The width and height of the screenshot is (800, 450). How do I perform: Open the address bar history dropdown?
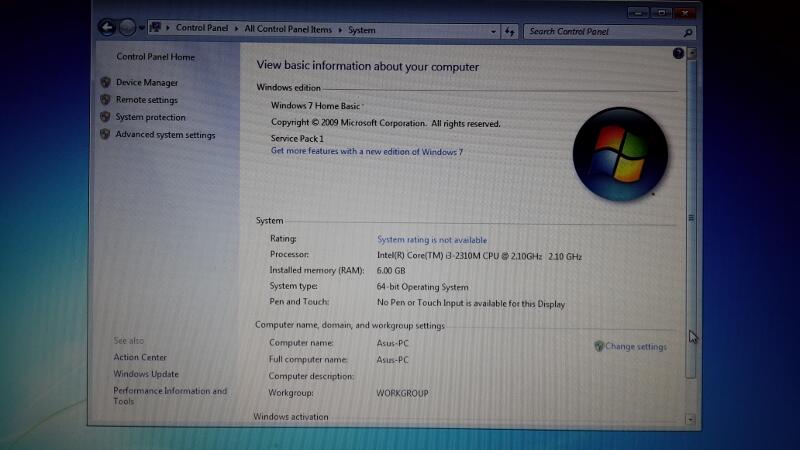tap(493, 32)
